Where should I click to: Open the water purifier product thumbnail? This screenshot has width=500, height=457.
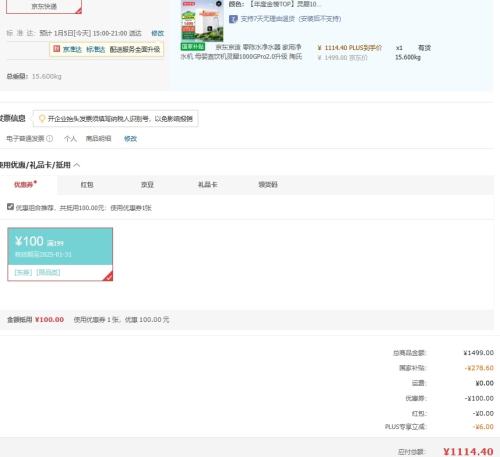pyautogui.click(x=202, y=21)
